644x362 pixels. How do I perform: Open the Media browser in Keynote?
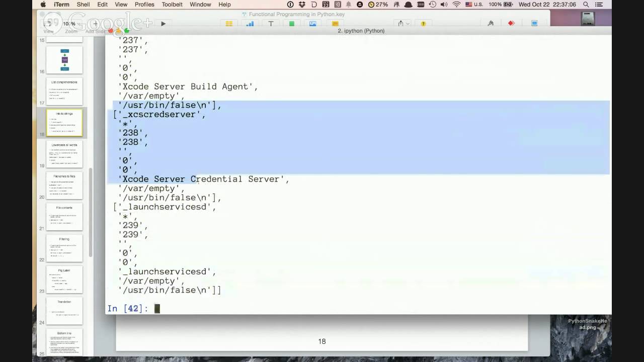[312, 24]
